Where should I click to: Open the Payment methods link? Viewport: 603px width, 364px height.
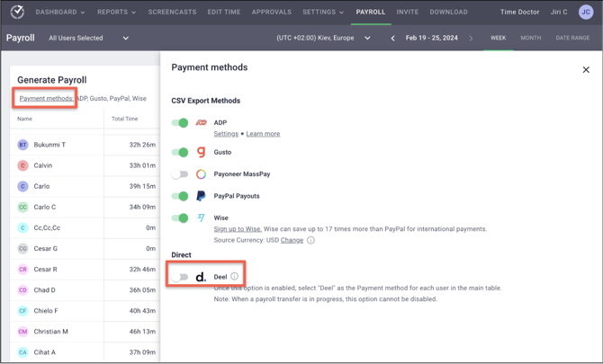pyautogui.click(x=47, y=99)
